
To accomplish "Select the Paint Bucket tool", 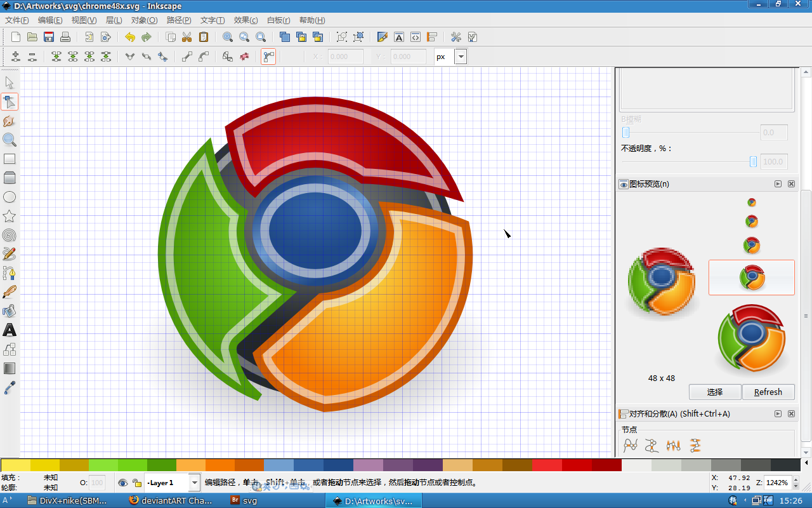I will click(x=10, y=311).
